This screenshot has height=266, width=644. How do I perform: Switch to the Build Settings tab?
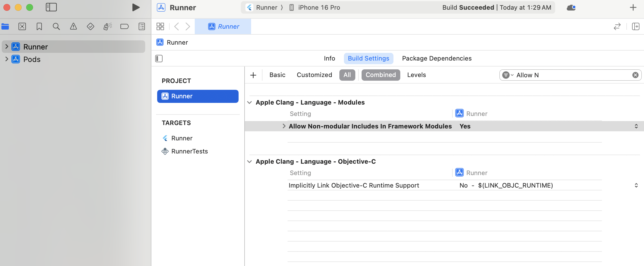[x=368, y=59]
